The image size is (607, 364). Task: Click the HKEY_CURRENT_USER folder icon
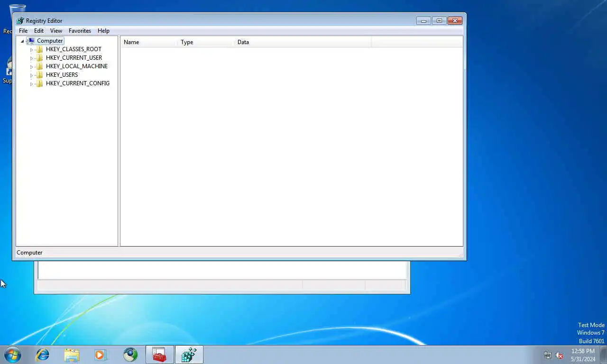pyautogui.click(x=39, y=58)
